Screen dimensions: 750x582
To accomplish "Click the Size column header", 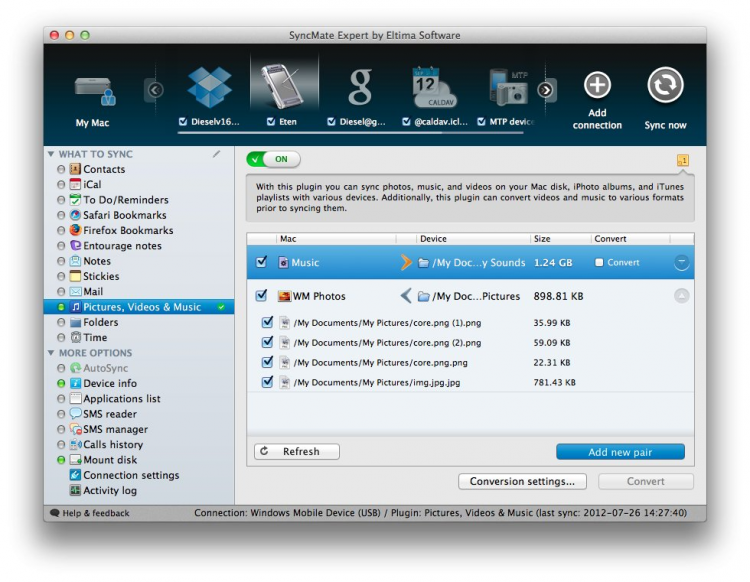I will coord(560,239).
